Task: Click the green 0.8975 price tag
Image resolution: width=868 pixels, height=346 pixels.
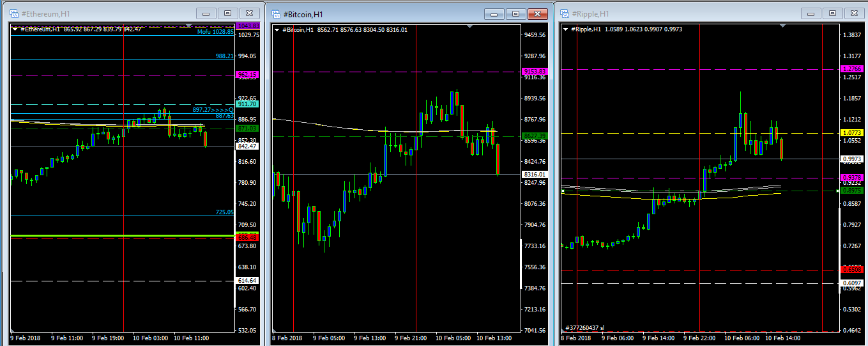Action: coord(853,191)
